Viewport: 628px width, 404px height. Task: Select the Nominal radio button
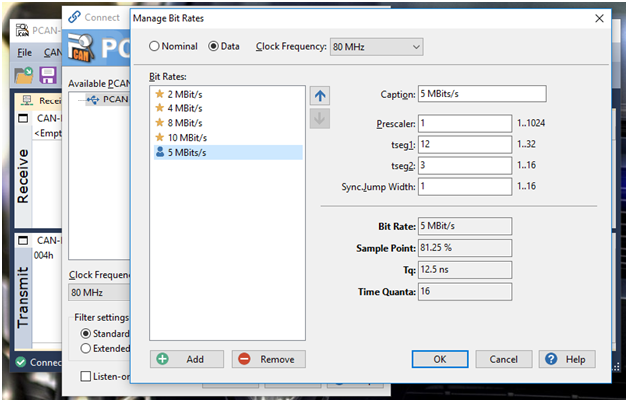(x=155, y=46)
